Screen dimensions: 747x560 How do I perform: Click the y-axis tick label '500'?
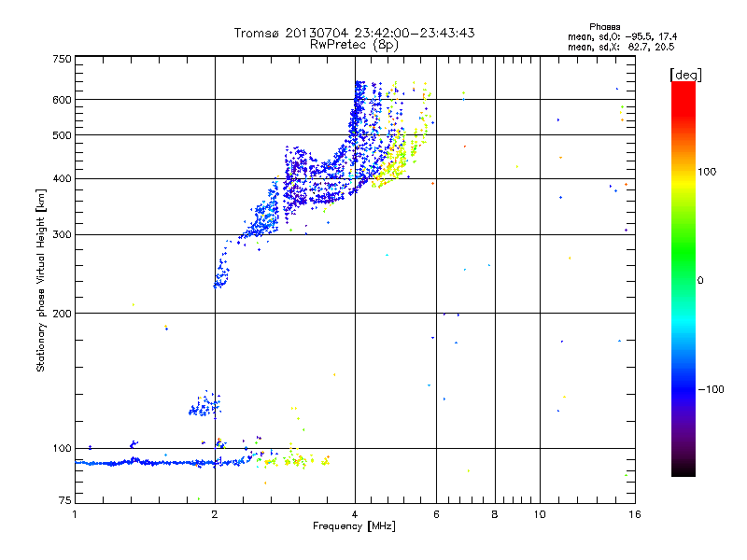(62, 135)
